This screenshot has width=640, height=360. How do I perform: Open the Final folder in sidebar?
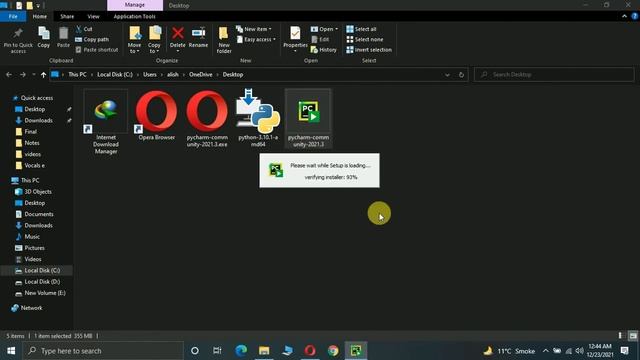point(31,131)
